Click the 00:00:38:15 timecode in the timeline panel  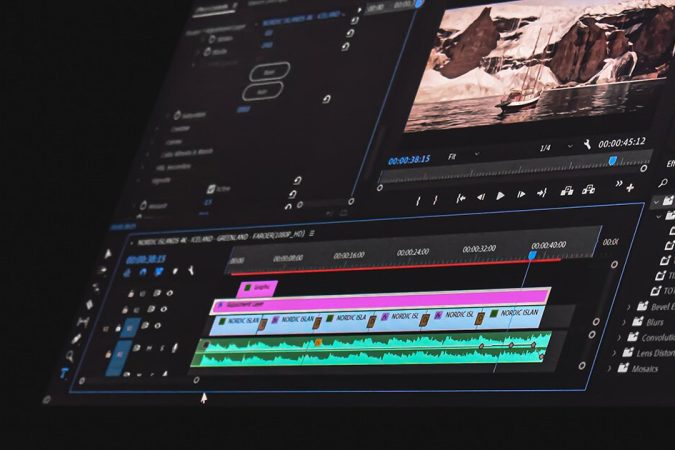(146, 259)
